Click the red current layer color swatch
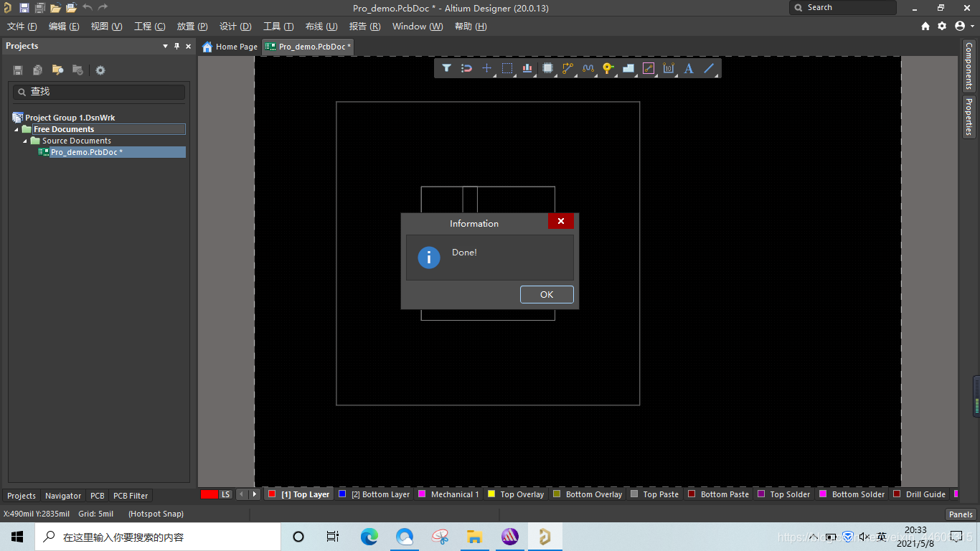 coord(209,494)
